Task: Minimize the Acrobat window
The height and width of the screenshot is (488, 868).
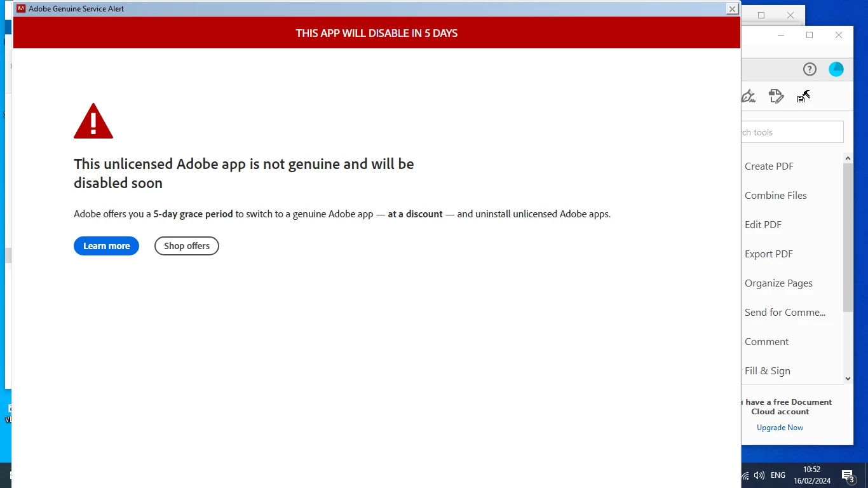Action: pos(781,35)
